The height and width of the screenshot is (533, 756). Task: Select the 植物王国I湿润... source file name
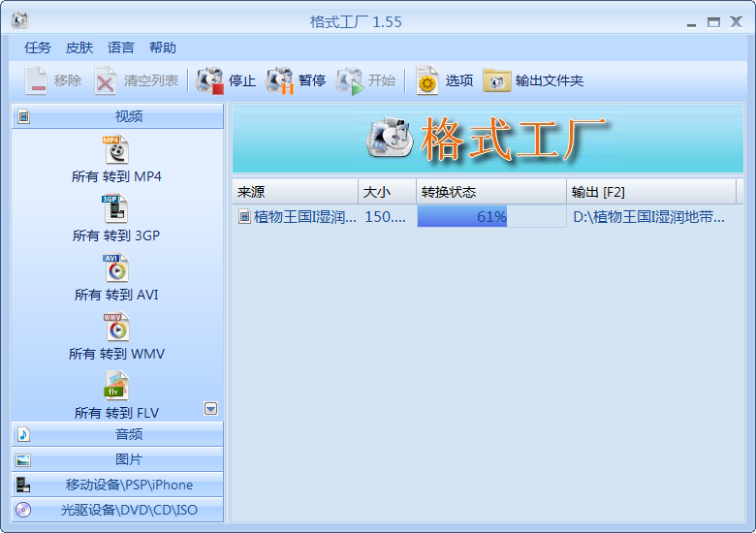(x=304, y=217)
